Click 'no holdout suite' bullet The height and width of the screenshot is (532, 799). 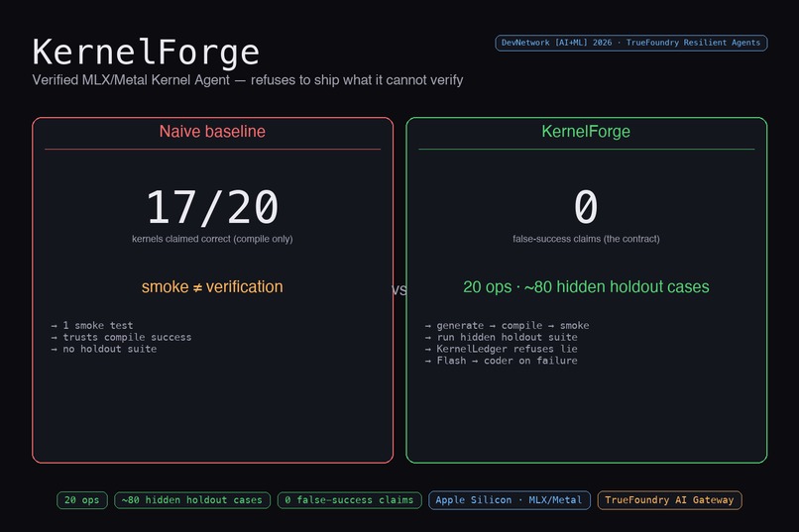104,349
